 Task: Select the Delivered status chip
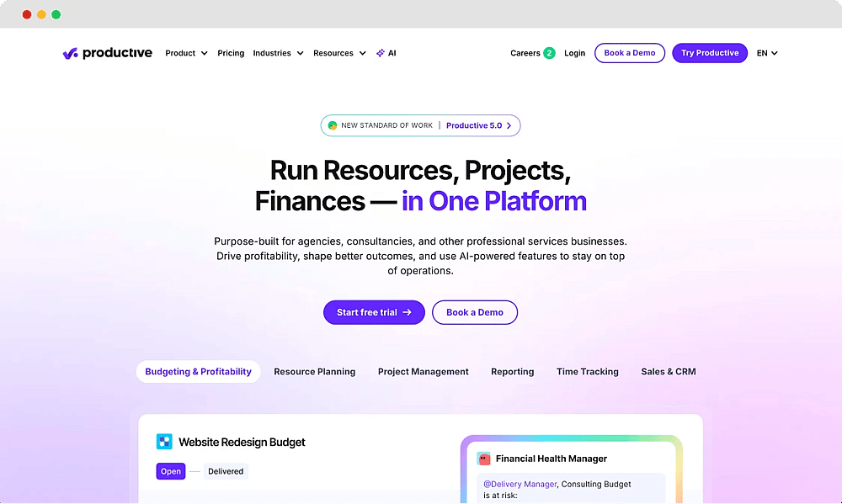coord(226,471)
